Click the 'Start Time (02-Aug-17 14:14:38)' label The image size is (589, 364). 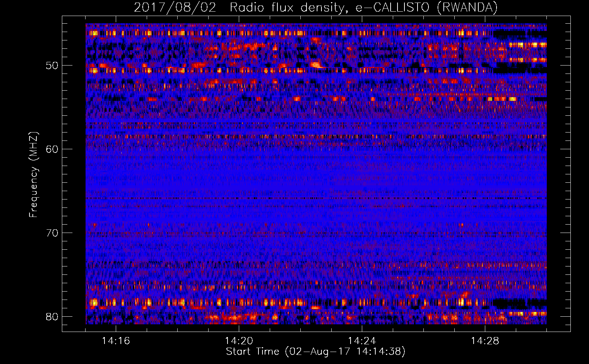point(316,352)
